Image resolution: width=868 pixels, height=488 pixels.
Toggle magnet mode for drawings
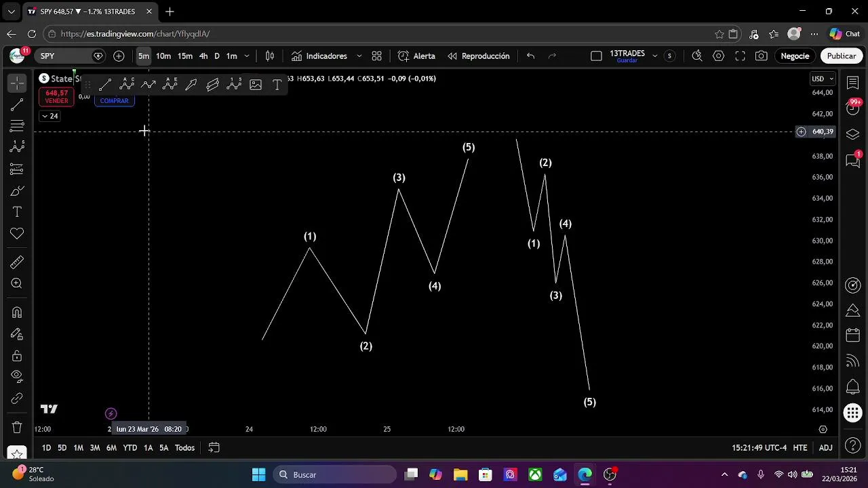point(17,312)
